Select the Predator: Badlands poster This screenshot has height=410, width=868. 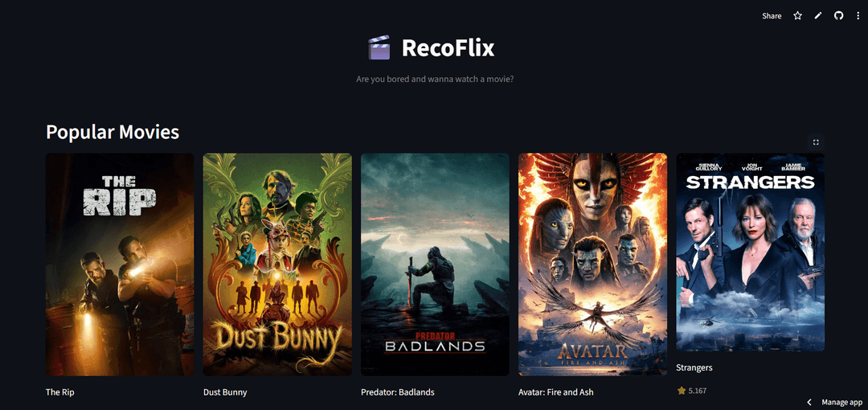435,264
